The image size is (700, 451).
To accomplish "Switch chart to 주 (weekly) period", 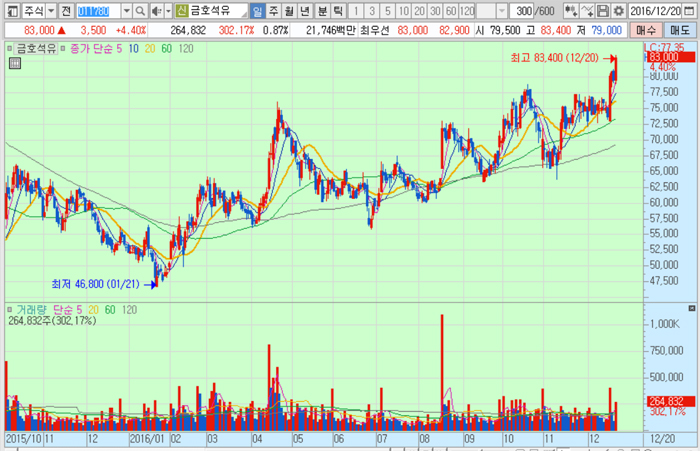I will (x=273, y=10).
